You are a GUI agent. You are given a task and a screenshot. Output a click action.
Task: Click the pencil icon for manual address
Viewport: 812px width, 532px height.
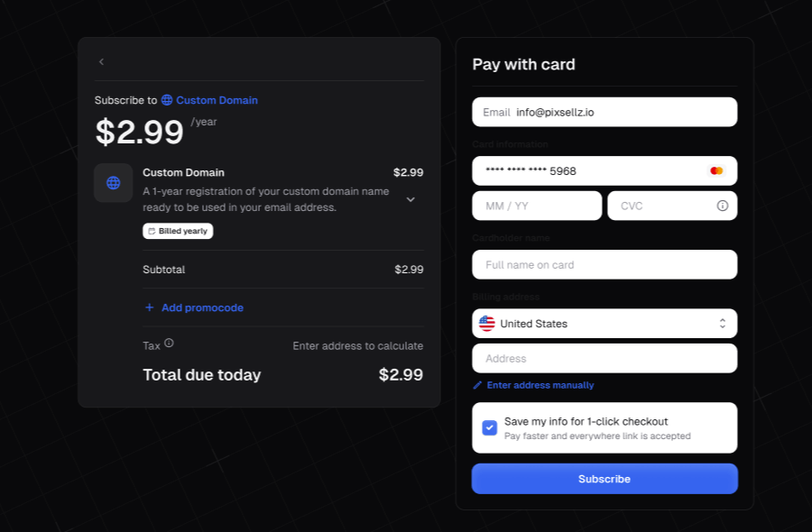pos(477,385)
